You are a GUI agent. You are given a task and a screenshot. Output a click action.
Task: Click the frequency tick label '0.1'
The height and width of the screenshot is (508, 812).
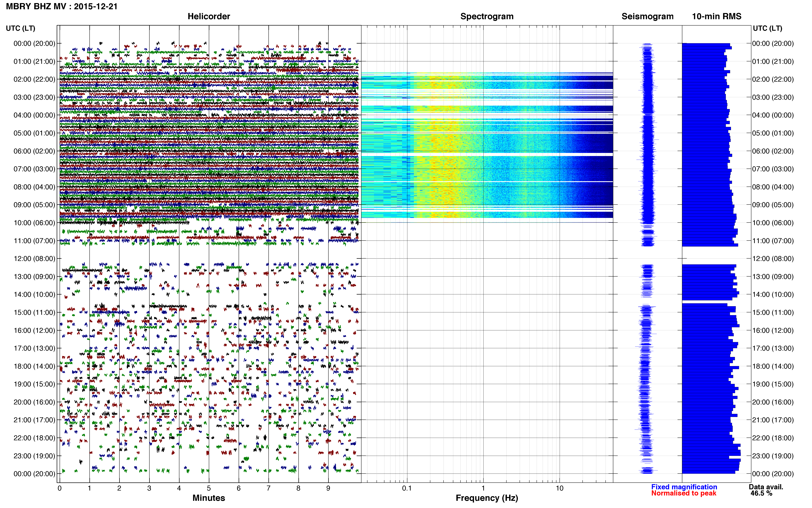tap(407, 488)
